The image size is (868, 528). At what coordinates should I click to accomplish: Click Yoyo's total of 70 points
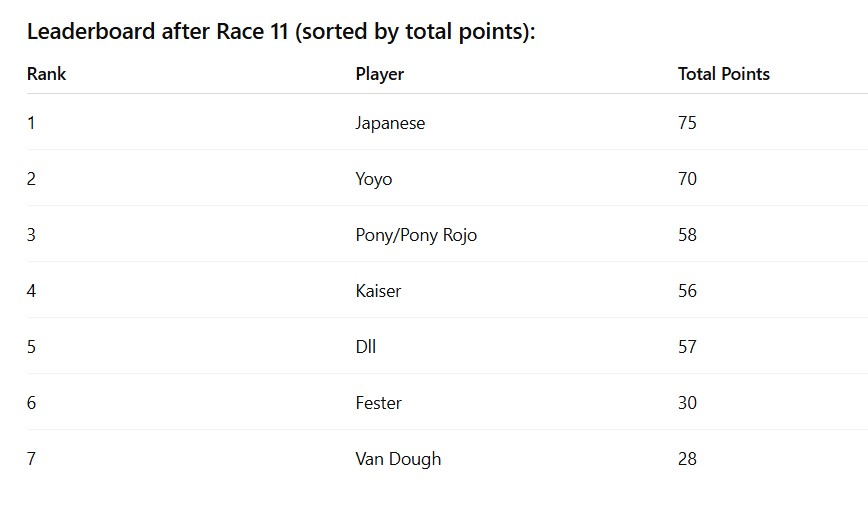687,179
